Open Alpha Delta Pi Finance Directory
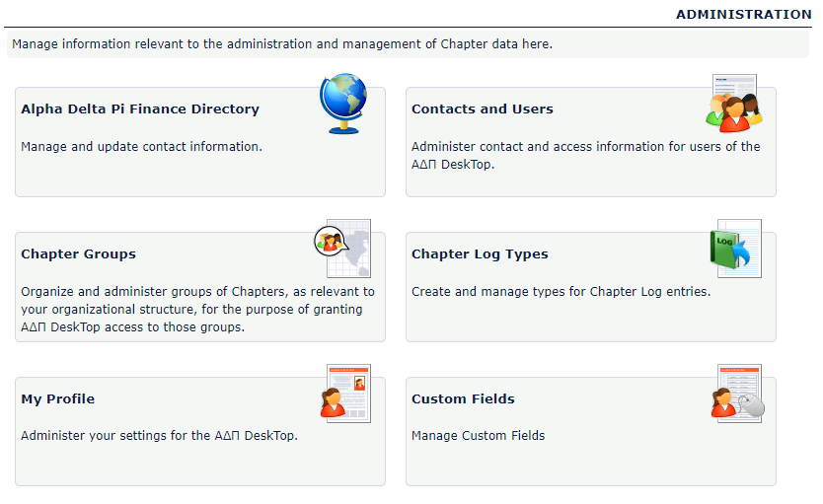Screen dimensions: 823x504 click(140, 109)
